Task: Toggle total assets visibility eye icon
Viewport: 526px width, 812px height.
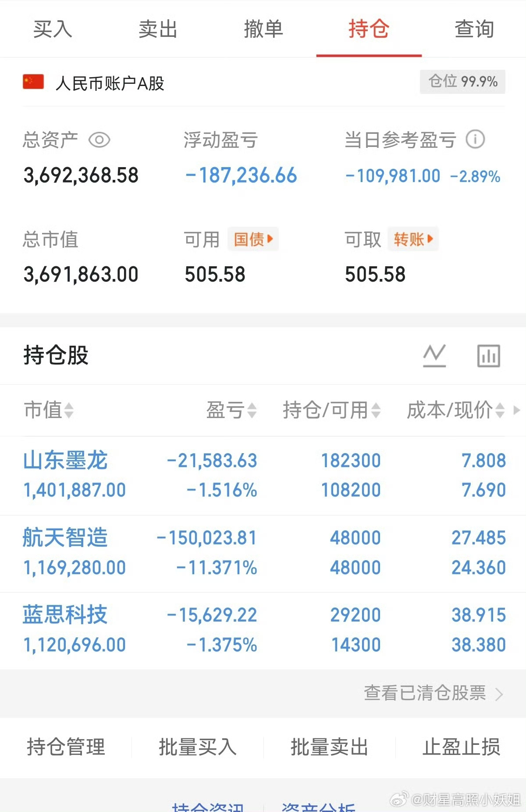Action: point(99,140)
